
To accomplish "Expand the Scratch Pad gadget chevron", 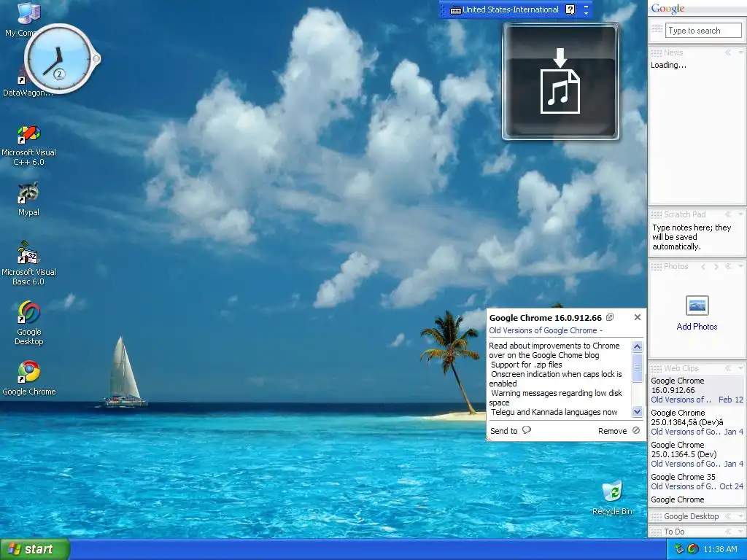I will pos(728,214).
